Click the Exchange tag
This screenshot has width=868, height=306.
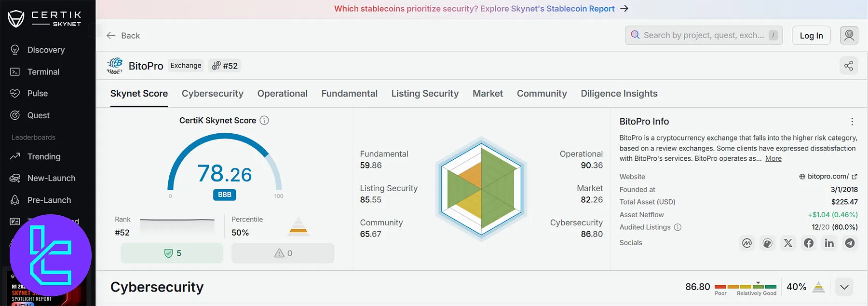(186, 66)
